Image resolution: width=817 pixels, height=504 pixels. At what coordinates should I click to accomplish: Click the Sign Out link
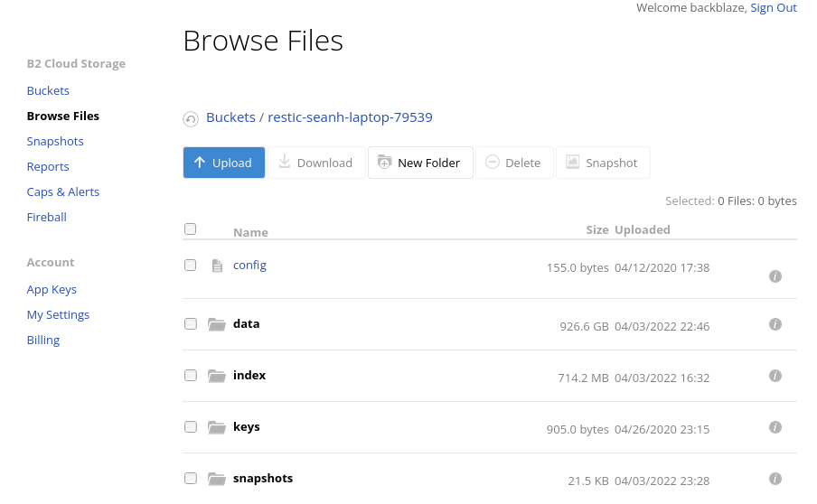(774, 8)
